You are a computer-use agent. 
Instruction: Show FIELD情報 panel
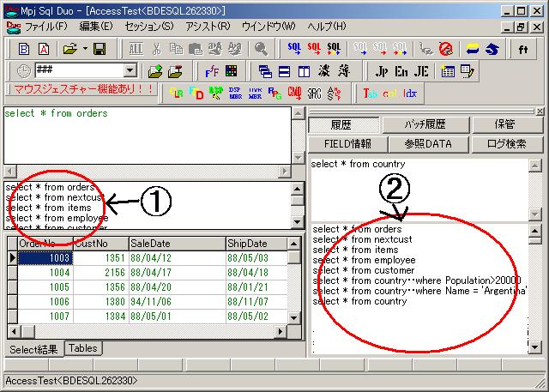347,144
